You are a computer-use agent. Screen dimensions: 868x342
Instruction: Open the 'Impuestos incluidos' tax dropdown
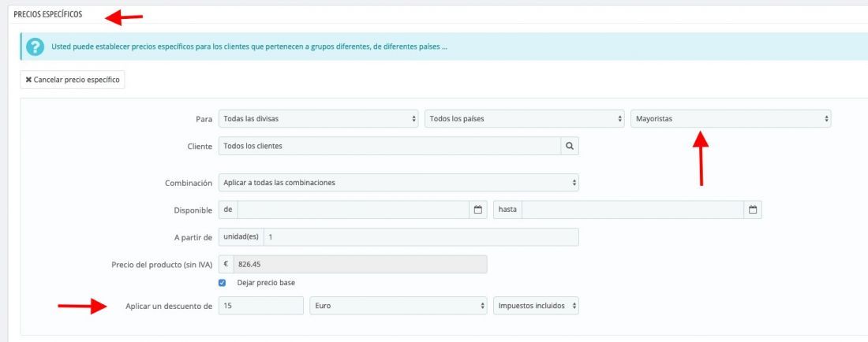[536, 306]
